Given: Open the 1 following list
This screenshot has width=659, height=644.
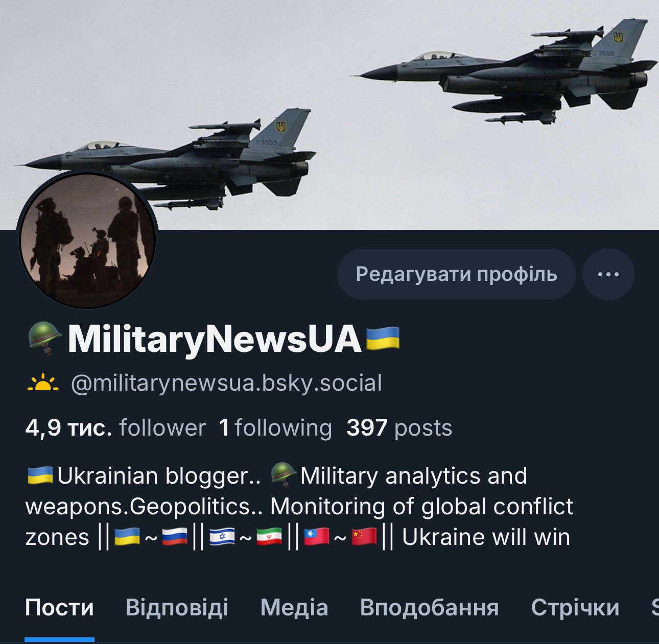Looking at the screenshot, I should tap(275, 427).
